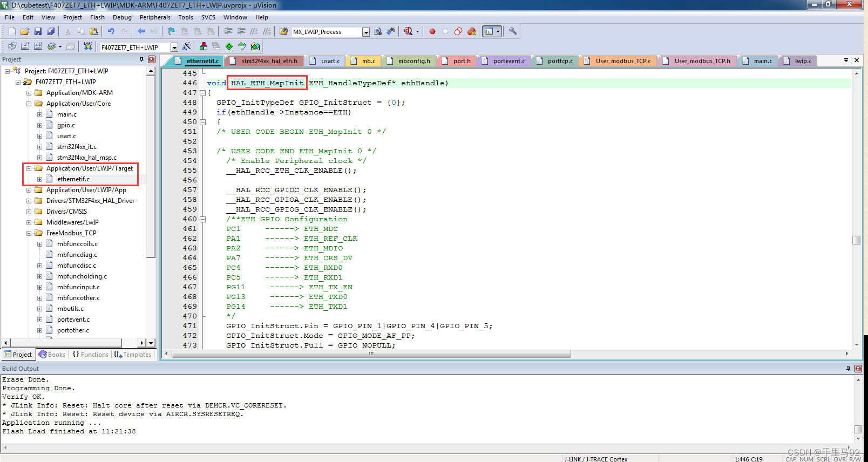Click the editor vertical scrollbar thumb
The image size is (868, 462).
(856, 240)
